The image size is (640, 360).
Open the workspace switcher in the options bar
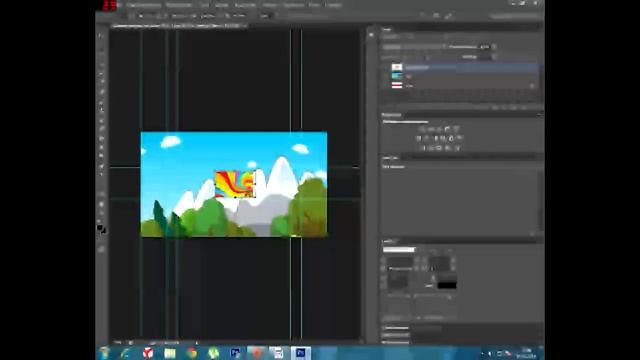(514, 16)
